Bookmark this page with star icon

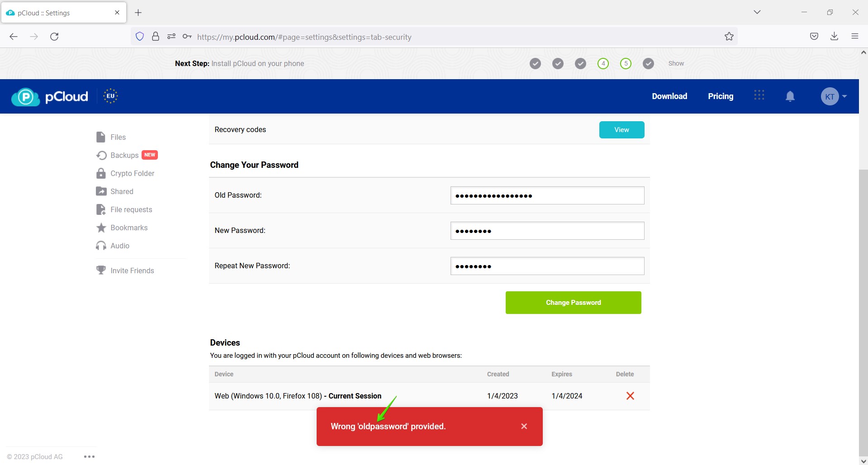click(729, 37)
